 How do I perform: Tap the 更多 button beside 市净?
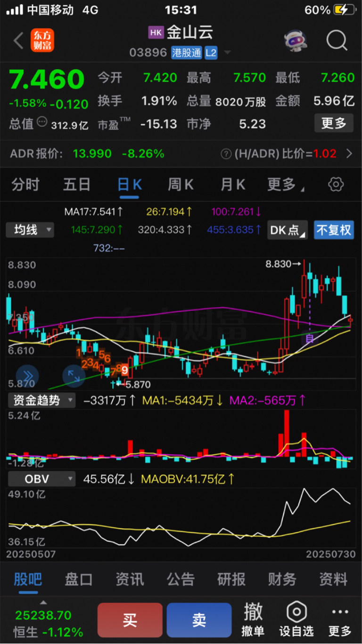point(334,123)
